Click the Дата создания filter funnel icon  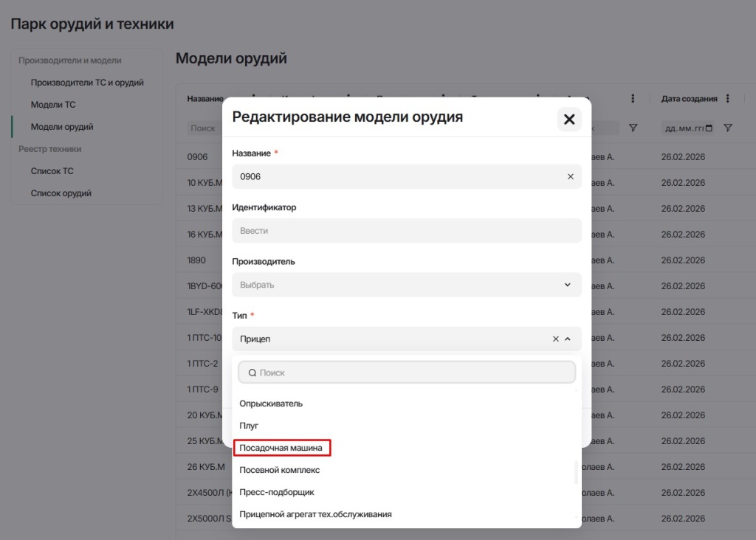pyautogui.click(x=728, y=128)
